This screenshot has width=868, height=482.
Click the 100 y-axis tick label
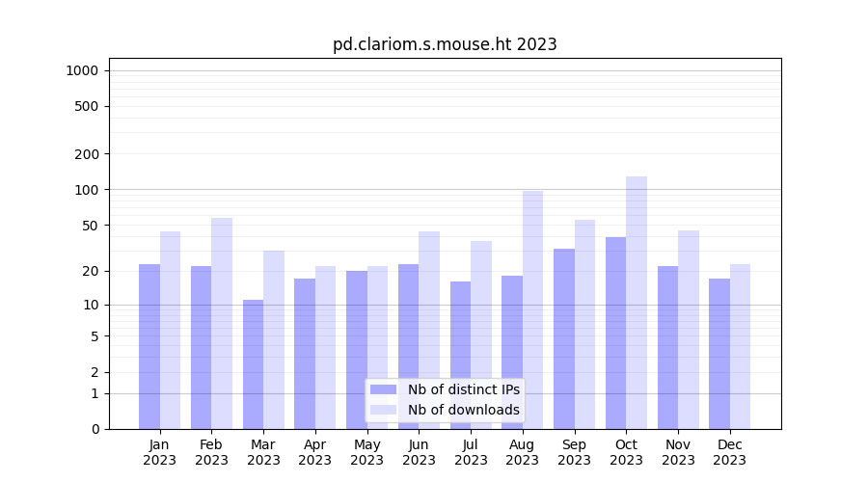point(86,190)
